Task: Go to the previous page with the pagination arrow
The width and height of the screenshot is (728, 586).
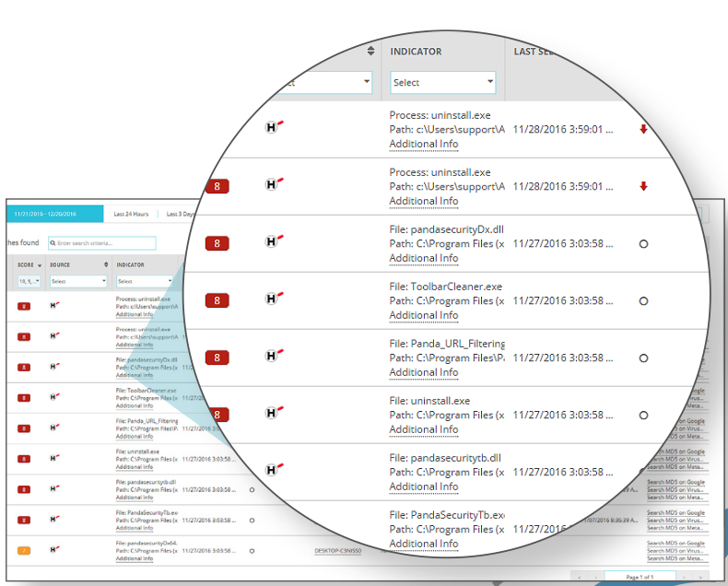Action: 595,577
